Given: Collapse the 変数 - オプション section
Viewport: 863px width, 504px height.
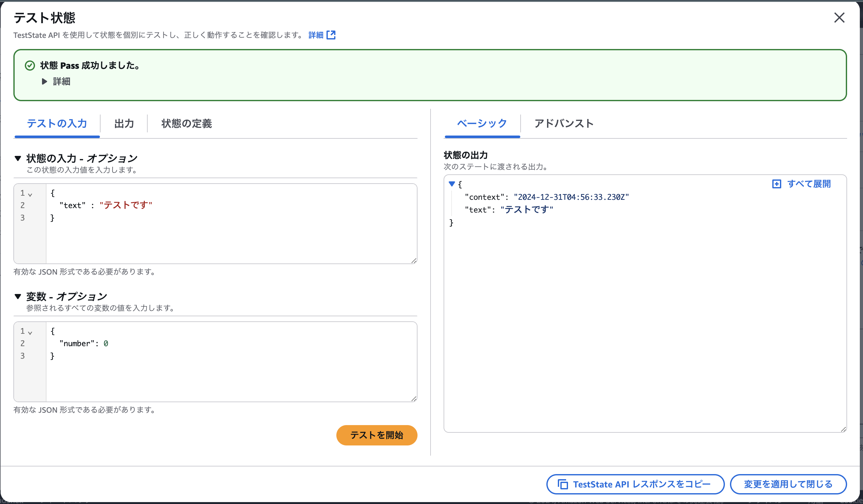Looking at the screenshot, I should pyautogui.click(x=17, y=297).
